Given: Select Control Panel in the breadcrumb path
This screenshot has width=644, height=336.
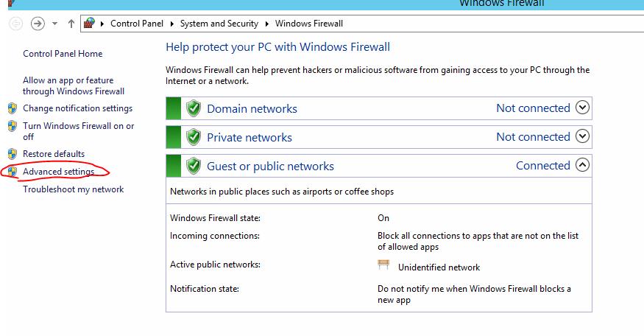Looking at the screenshot, I should pos(137,24).
